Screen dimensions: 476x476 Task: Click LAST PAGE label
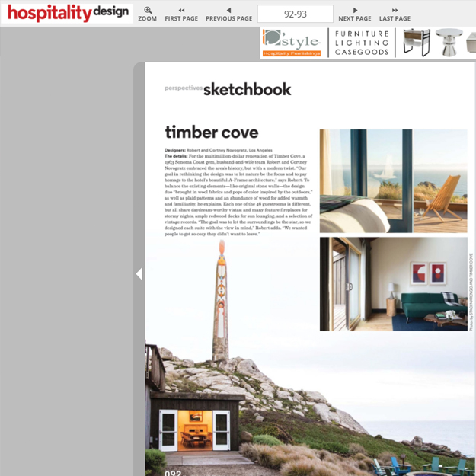pyautogui.click(x=395, y=18)
